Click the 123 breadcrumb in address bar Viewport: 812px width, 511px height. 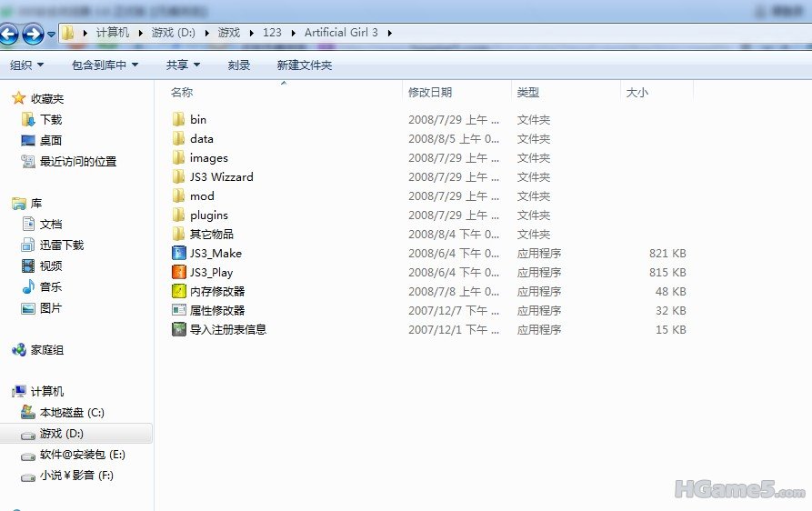(x=272, y=33)
